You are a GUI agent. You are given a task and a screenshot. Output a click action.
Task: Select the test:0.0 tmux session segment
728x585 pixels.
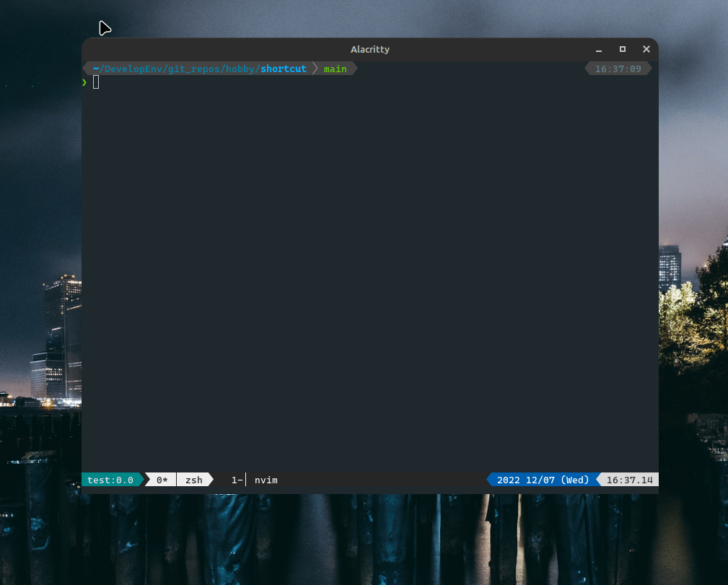tap(110, 480)
